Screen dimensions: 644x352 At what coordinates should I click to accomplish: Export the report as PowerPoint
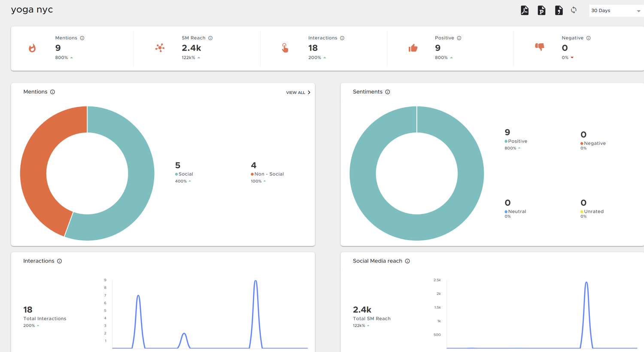click(x=541, y=10)
